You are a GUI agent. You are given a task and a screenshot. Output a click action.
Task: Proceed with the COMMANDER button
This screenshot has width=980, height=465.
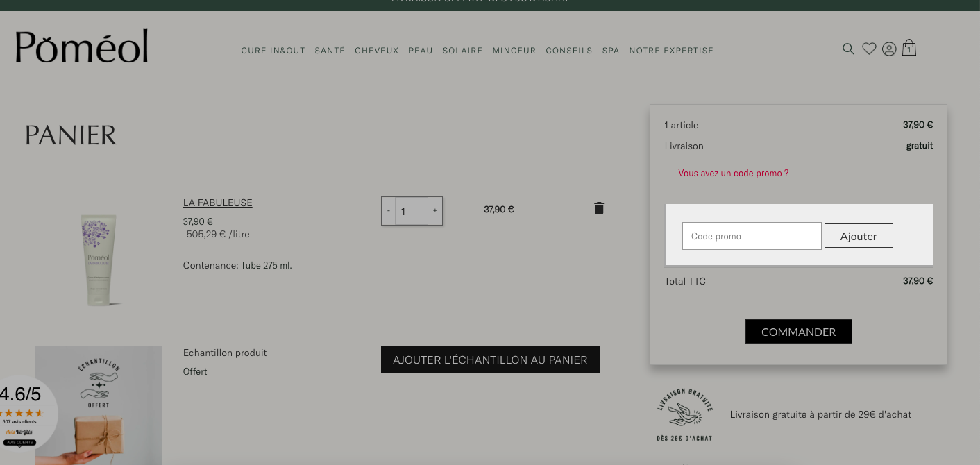point(799,332)
